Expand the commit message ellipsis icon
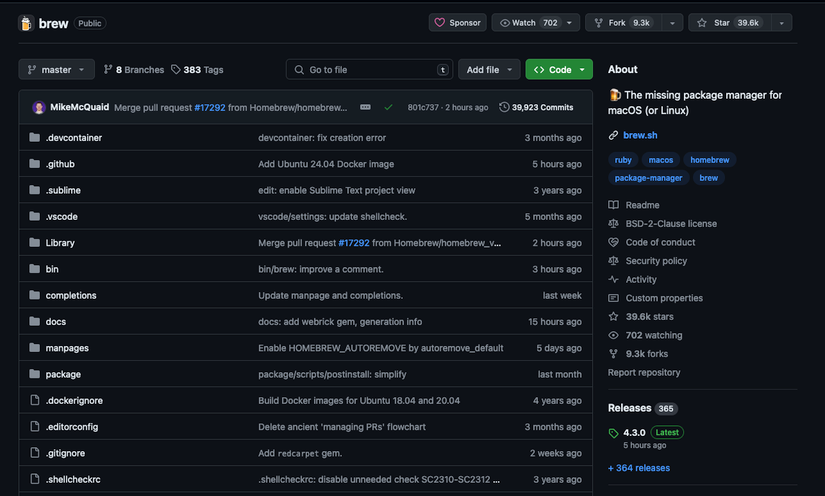The image size is (825, 496). (365, 107)
